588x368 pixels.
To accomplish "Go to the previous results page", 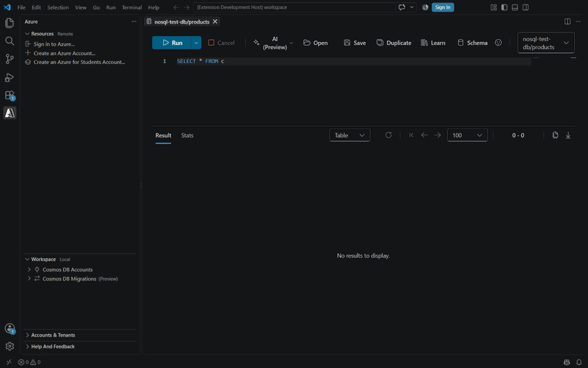I will [x=424, y=135].
